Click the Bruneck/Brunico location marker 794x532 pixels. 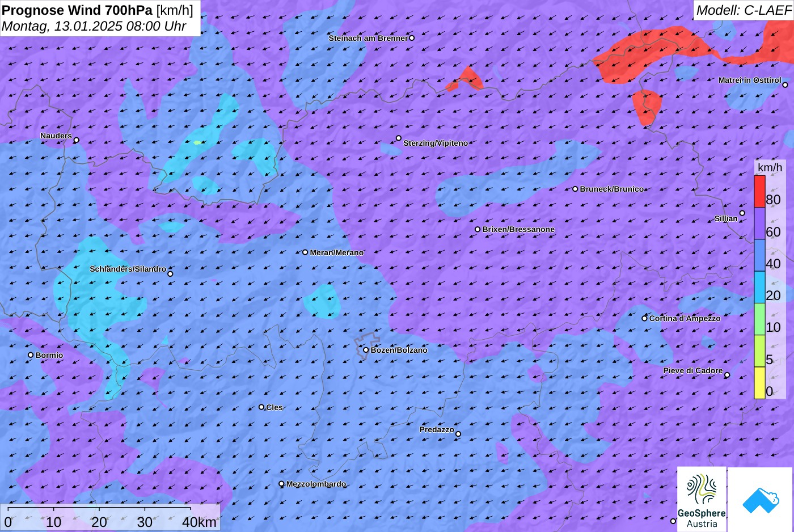575,189
